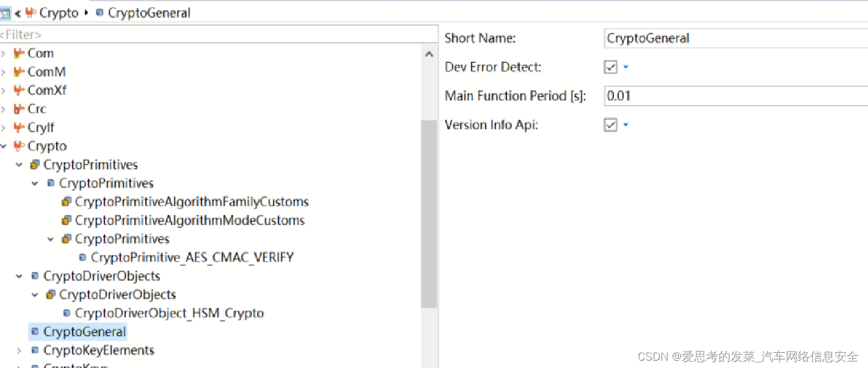Screen dimensions: 868x368
Task: Click the CryptoDriverObject_HSM_Crypto item icon
Action: (x=67, y=314)
